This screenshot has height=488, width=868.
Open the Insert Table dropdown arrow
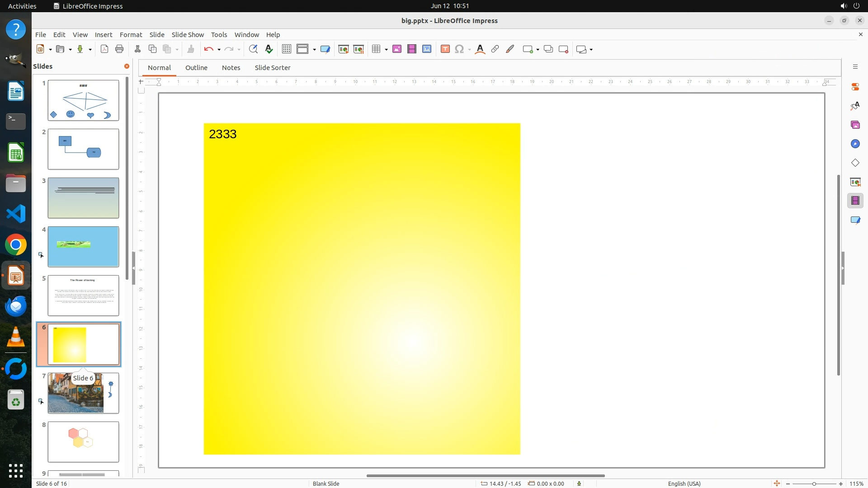[x=387, y=49]
